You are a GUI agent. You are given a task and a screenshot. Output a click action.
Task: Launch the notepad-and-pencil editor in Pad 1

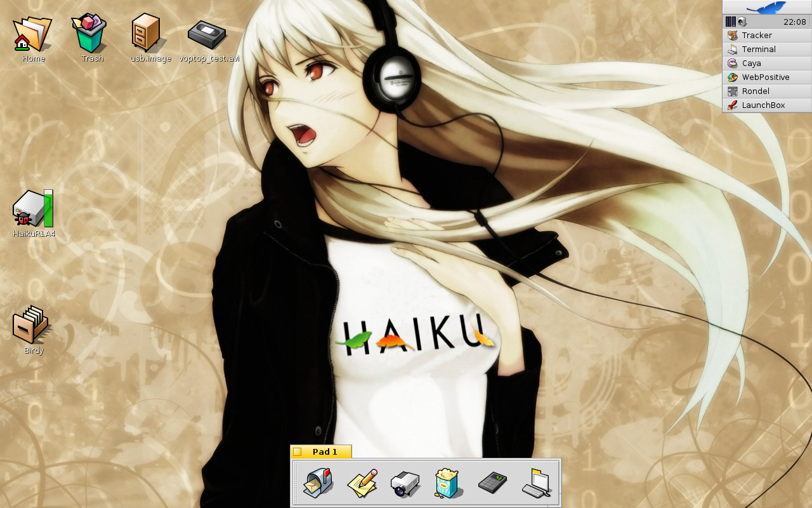362,484
